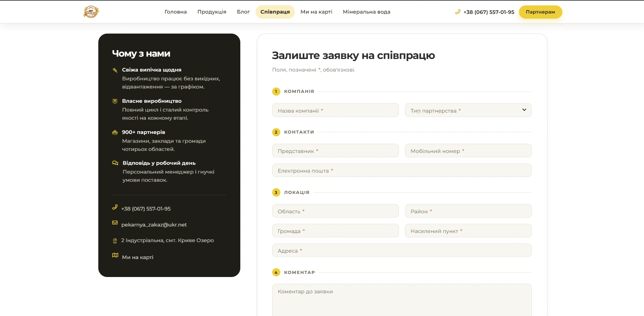
Task: Click the chat icon beside Відповідь у робочий день
Action: click(115, 163)
